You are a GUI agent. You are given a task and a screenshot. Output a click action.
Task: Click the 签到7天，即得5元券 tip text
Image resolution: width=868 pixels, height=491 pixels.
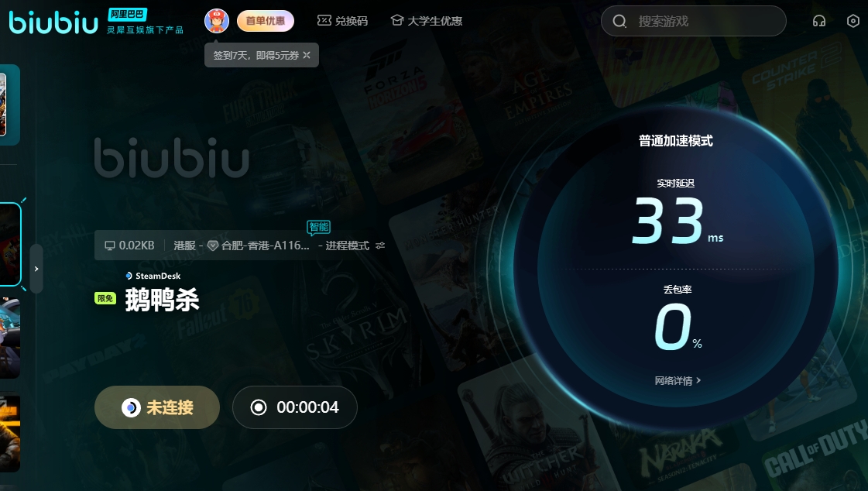(256, 55)
